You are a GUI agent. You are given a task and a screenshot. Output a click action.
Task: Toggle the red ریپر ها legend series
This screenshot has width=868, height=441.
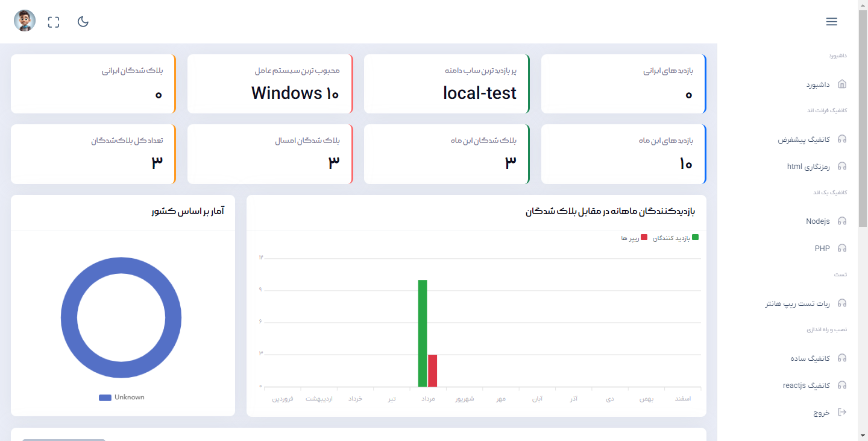tap(634, 238)
